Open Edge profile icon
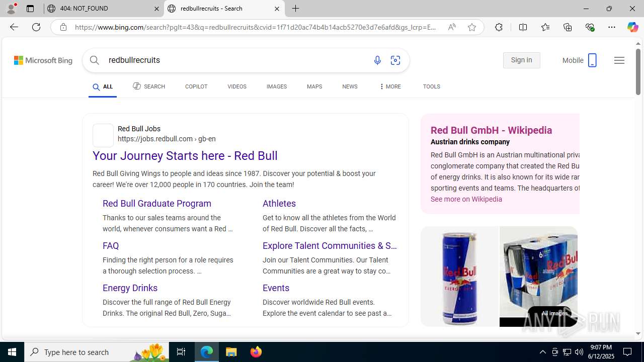The image size is (644, 362). click(11, 9)
